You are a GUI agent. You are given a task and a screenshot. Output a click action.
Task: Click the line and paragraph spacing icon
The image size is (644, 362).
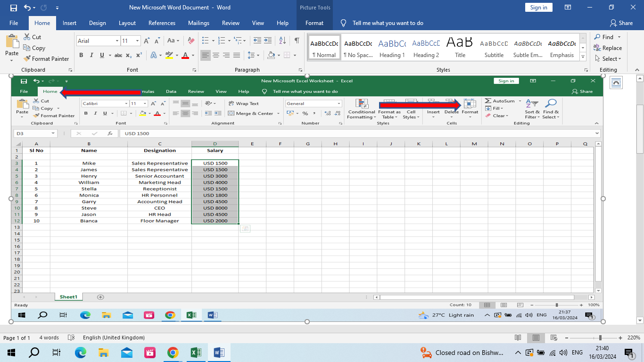(251, 55)
